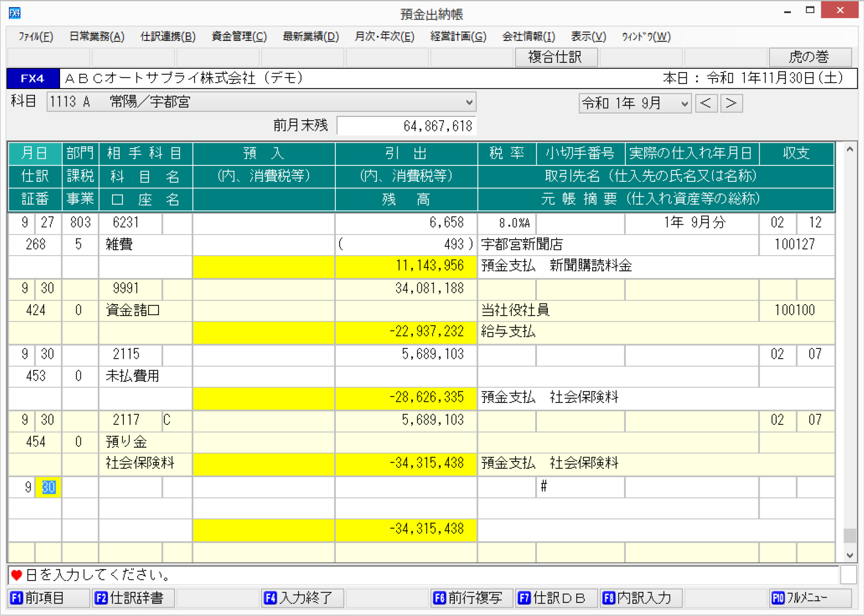Click the 給与支払 description cell
This screenshot has width=864, height=616.
click(x=656, y=332)
